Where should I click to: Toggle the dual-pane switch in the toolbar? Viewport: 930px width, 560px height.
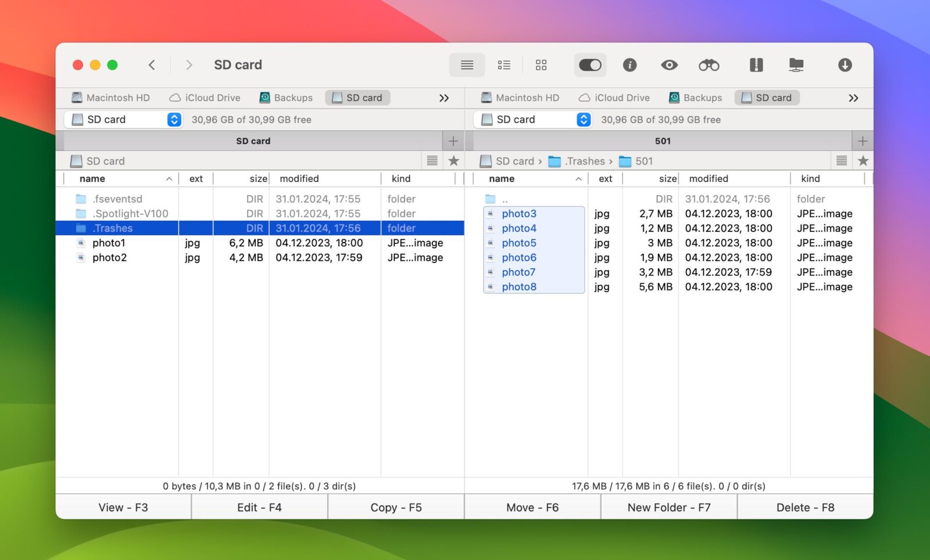tap(590, 65)
